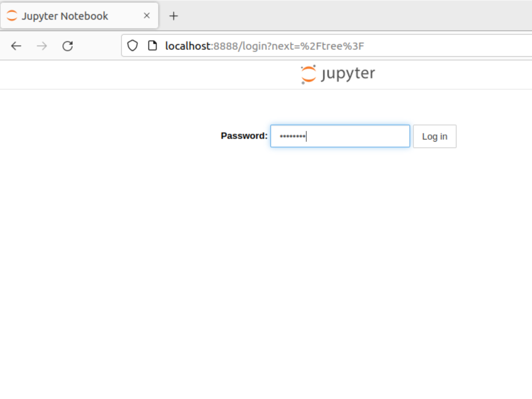Click the Log in button
The height and width of the screenshot is (399, 532).
434,136
